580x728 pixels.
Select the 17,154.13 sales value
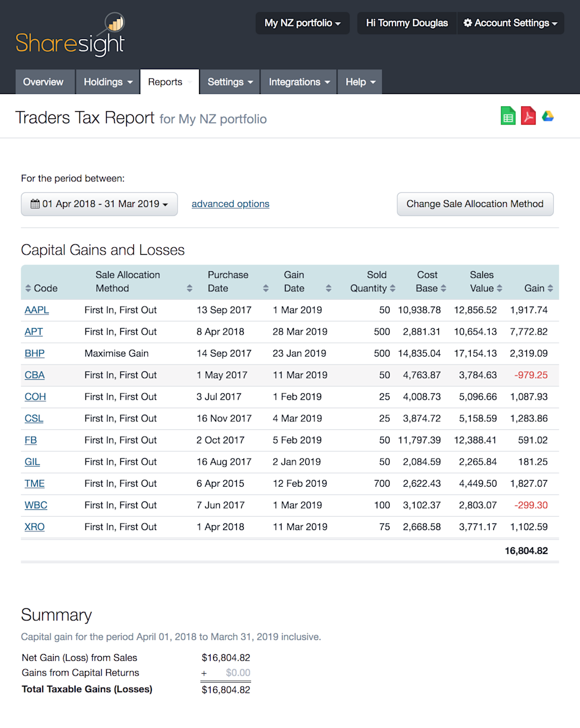pos(475,354)
